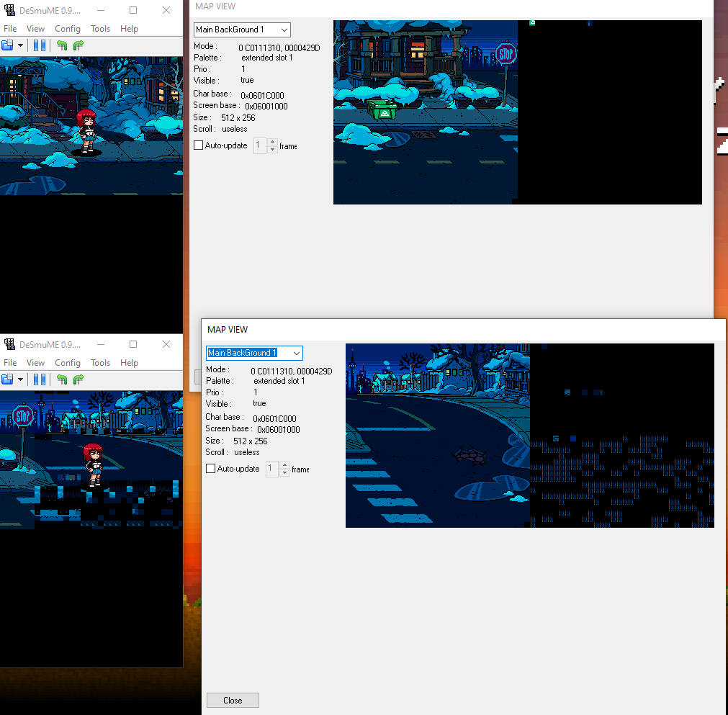Maximize the bottom DeSmuME window
The image size is (728, 715).
[133, 344]
